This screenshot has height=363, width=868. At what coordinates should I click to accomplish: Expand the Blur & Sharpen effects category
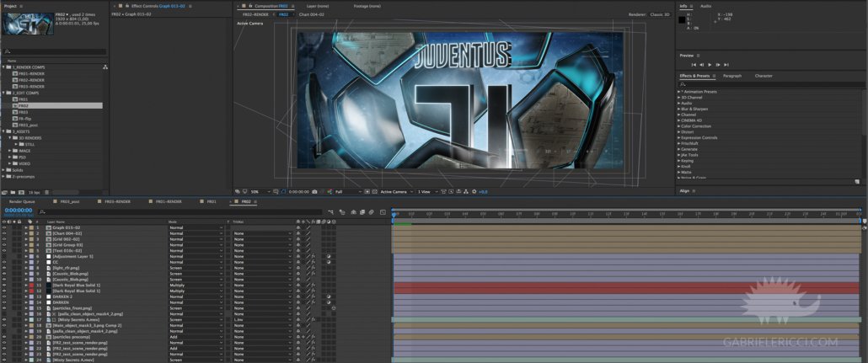pos(679,109)
